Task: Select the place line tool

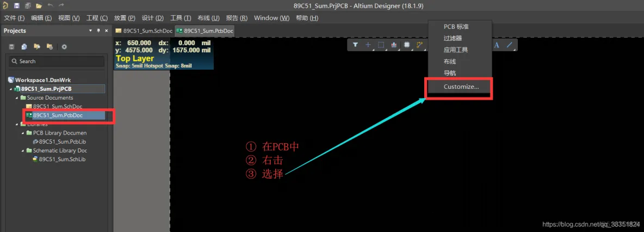Action: click(509, 45)
